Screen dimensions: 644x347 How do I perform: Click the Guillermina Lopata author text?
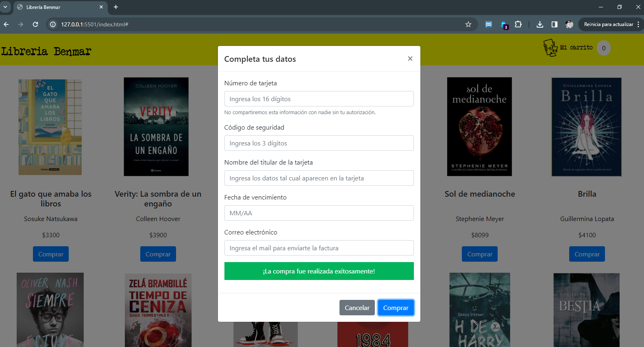tap(587, 219)
